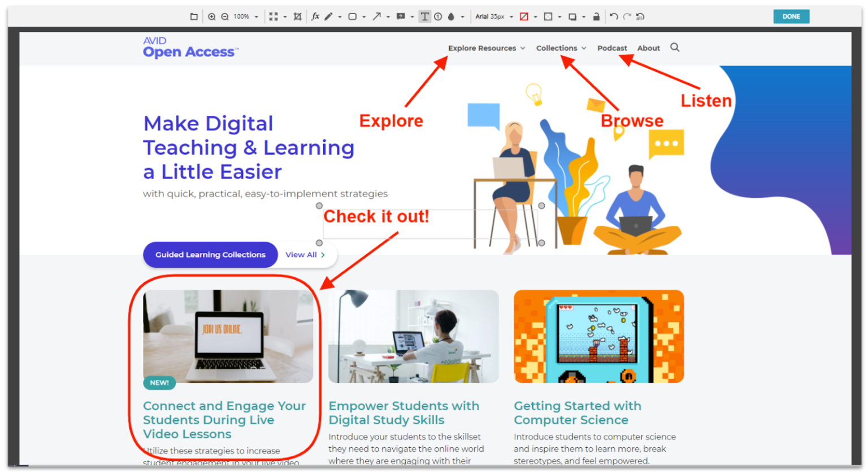The height and width of the screenshot is (475, 868).
Task: Select the blur droplet tool
Action: pos(451,17)
